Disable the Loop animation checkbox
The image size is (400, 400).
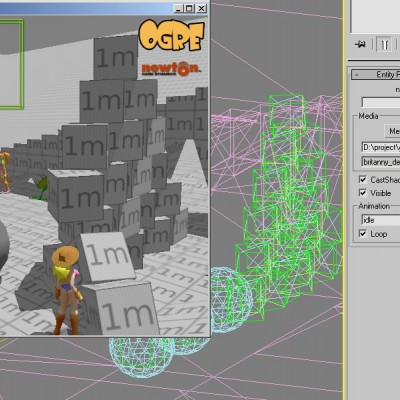coord(363,234)
